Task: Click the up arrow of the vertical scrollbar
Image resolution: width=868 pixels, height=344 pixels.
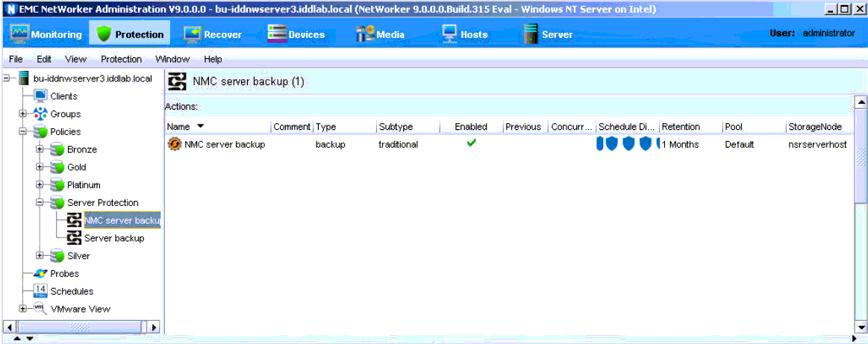Action: tap(861, 101)
